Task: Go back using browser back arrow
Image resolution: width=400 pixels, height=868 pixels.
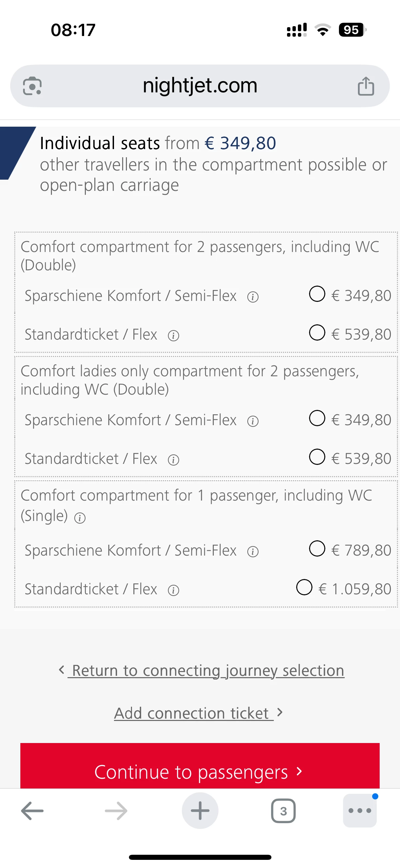Action: tap(32, 811)
